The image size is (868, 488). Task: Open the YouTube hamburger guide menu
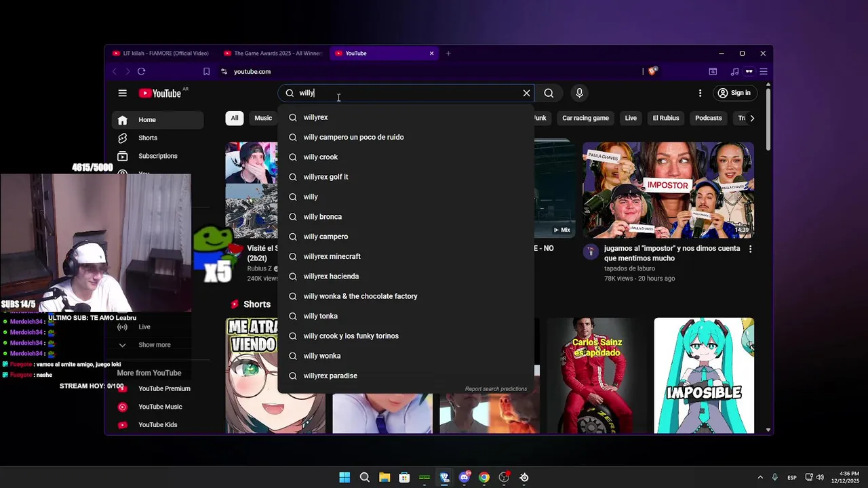point(122,93)
